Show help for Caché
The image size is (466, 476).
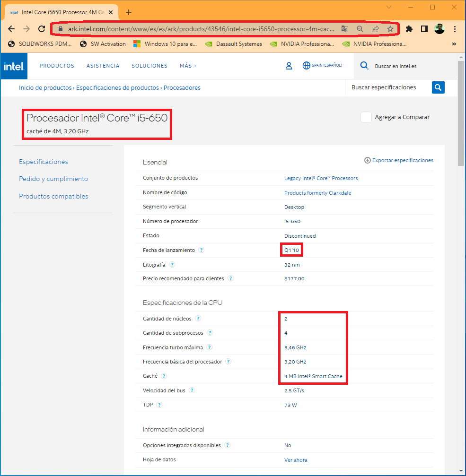(164, 376)
